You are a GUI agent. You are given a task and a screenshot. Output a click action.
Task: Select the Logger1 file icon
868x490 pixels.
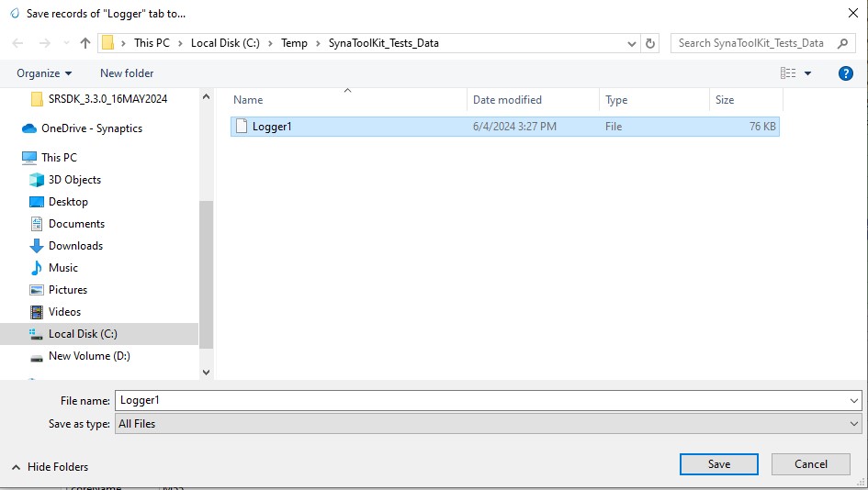point(242,127)
